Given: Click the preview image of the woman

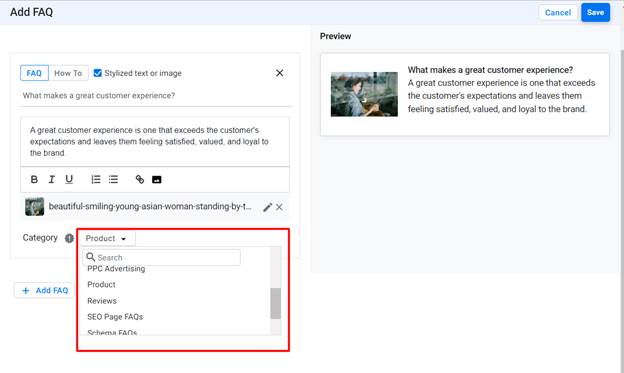Looking at the screenshot, I should 364,94.
